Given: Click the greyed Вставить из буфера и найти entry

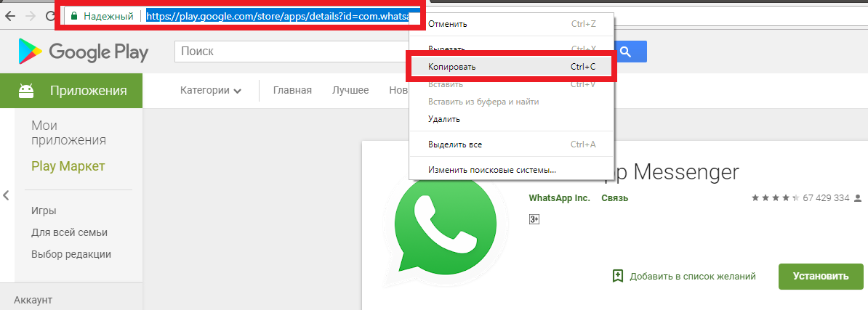Looking at the screenshot, I should (511, 102).
